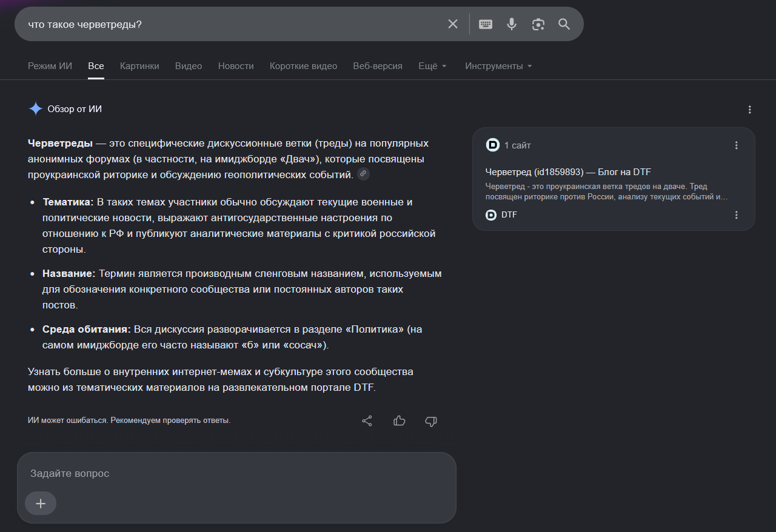Click the plus attachment button
This screenshot has width=776, height=532.
(x=41, y=504)
